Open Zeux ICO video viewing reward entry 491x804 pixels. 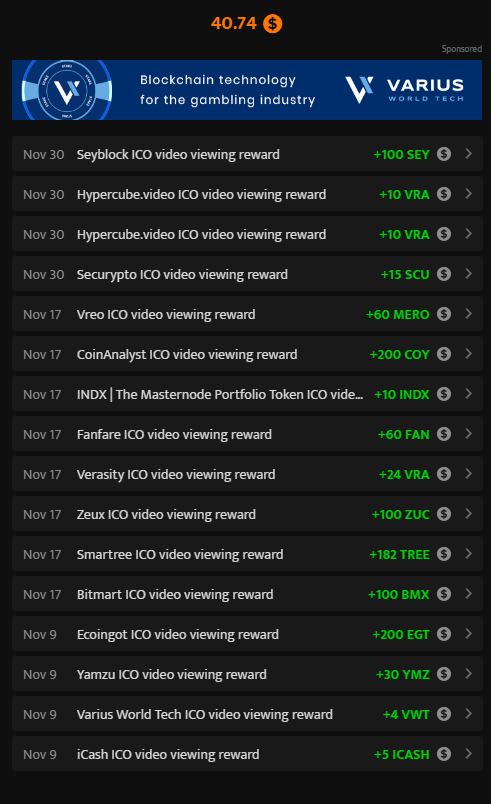coord(247,514)
